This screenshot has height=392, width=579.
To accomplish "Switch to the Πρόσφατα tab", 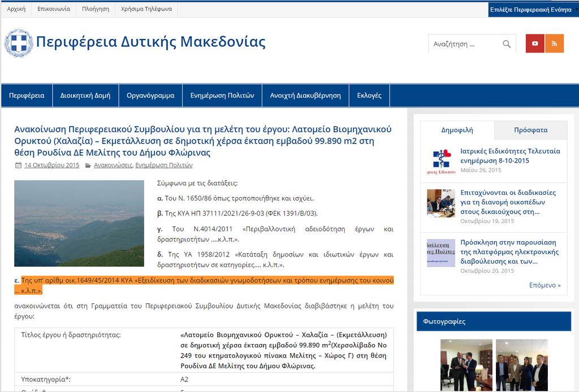I will [x=530, y=130].
